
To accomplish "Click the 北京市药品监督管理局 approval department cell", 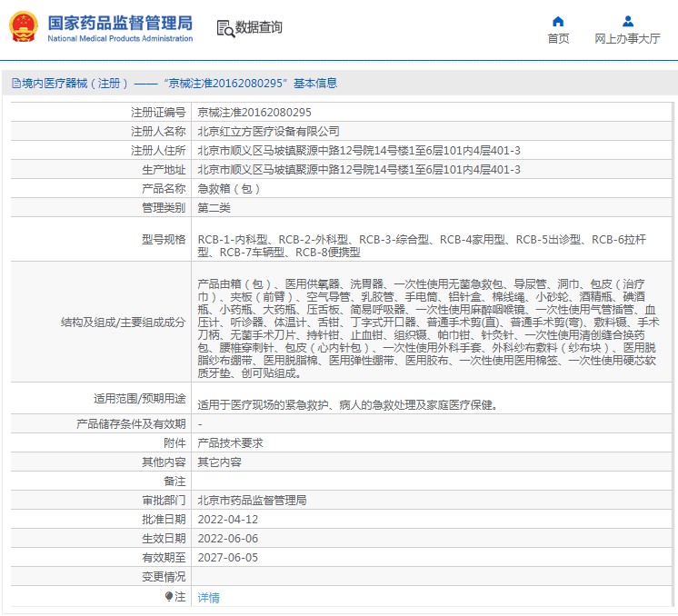I will pos(252,501).
